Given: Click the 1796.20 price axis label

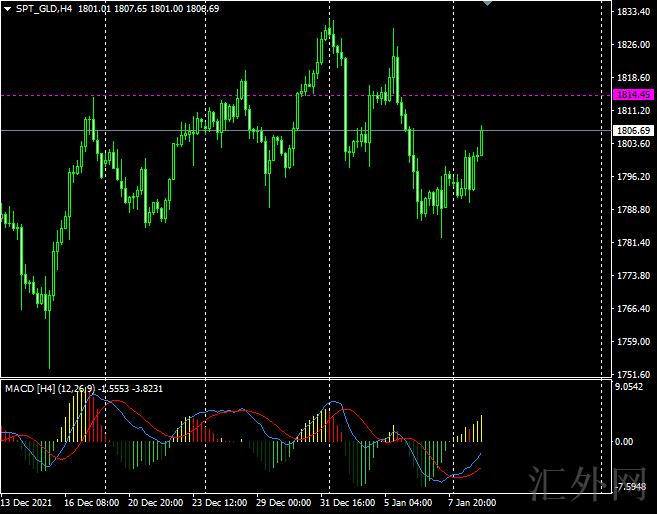Looking at the screenshot, I should point(633,177).
